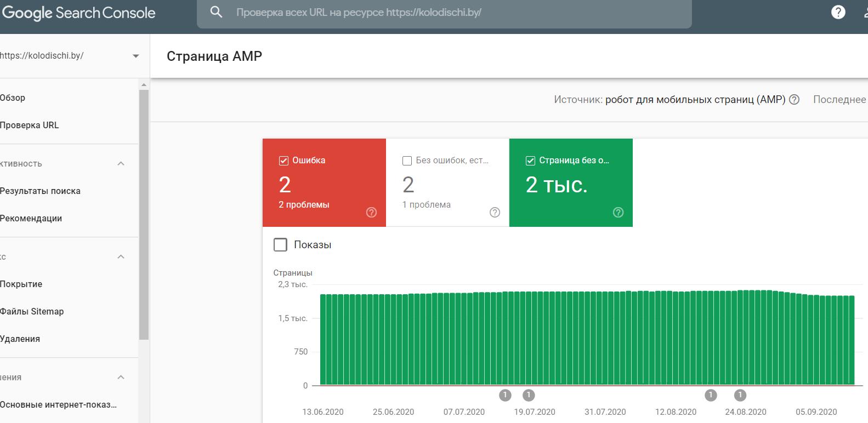
Task: Click the help icon on red Ошибка card
Action: [371, 213]
